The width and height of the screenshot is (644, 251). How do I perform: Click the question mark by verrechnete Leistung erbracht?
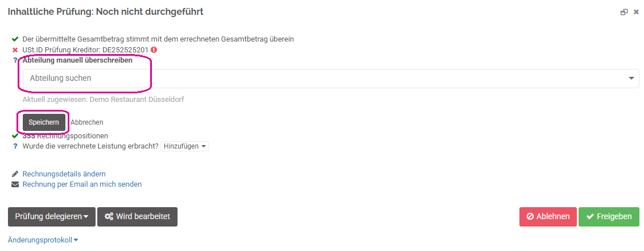[15, 146]
